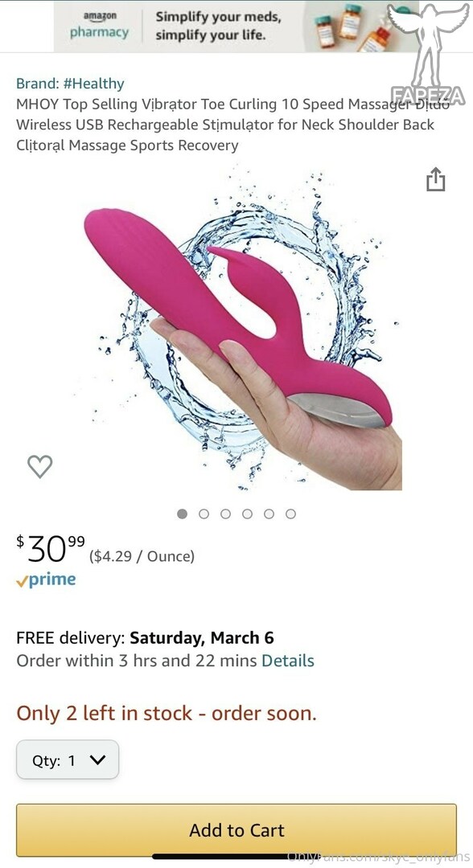
Task: Select the last image carousel dot
Action: coord(290,514)
